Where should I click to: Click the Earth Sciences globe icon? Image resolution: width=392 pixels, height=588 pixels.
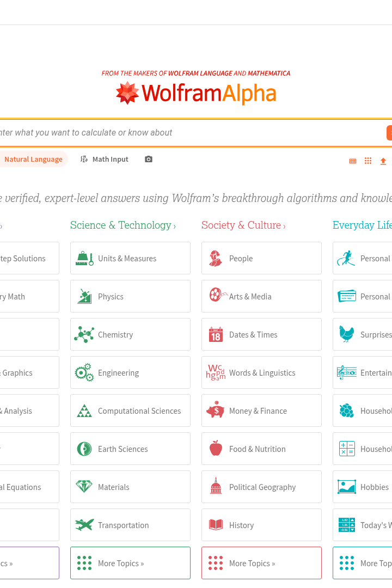(x=84, y=449)
